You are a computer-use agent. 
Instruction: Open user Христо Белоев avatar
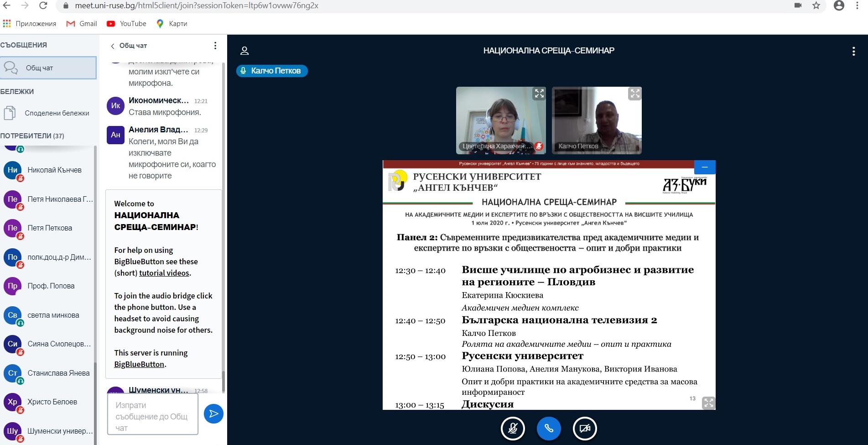[x=13, y=402]
